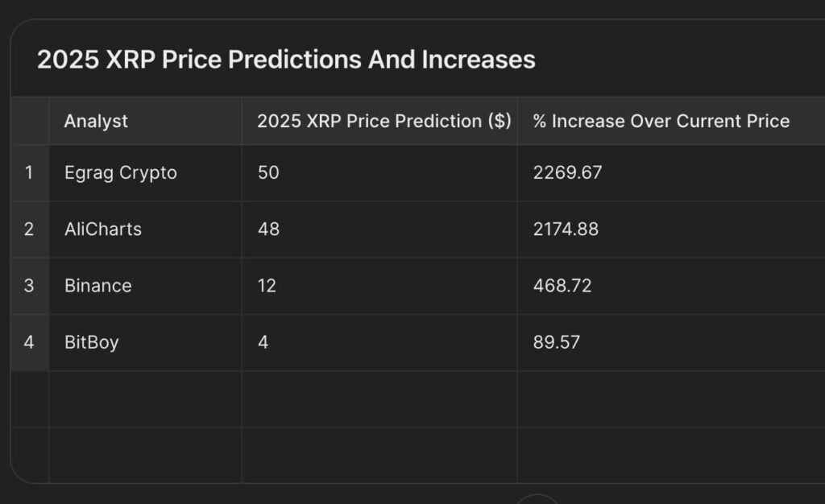
Task: Select the AliCharts analyst cell
Action: (103, 229)
